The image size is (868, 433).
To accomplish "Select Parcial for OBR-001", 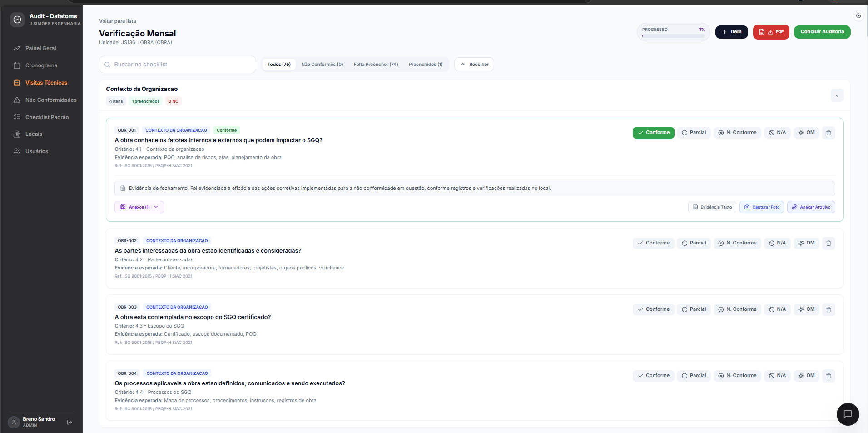I will coord(694,133).
